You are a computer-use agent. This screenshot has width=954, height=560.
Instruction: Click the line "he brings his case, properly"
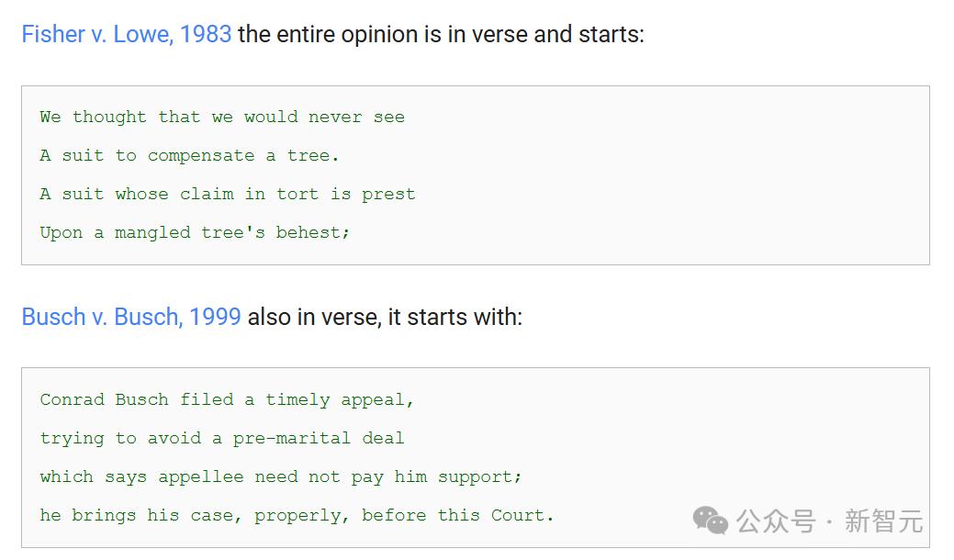pyautogui.click(x=297, y=516)
